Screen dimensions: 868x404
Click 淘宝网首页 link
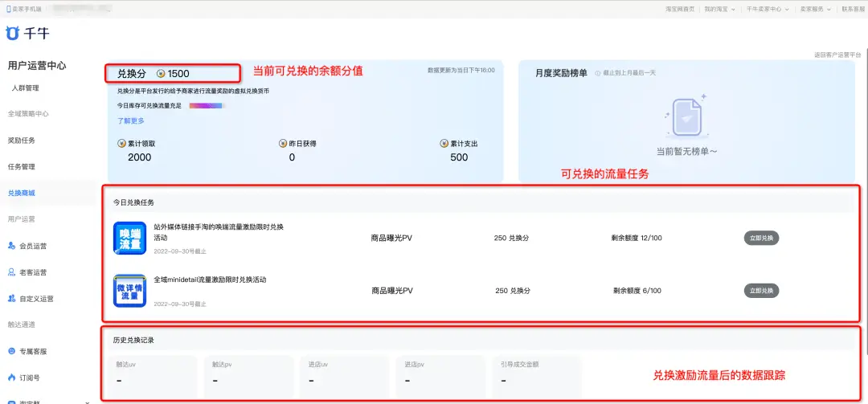679,9
